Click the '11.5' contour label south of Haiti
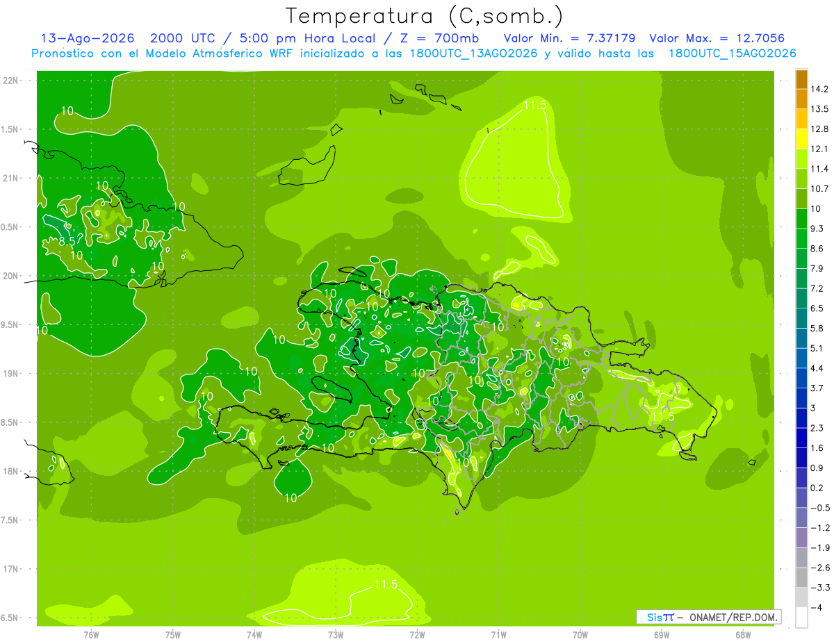 (385, 584)
